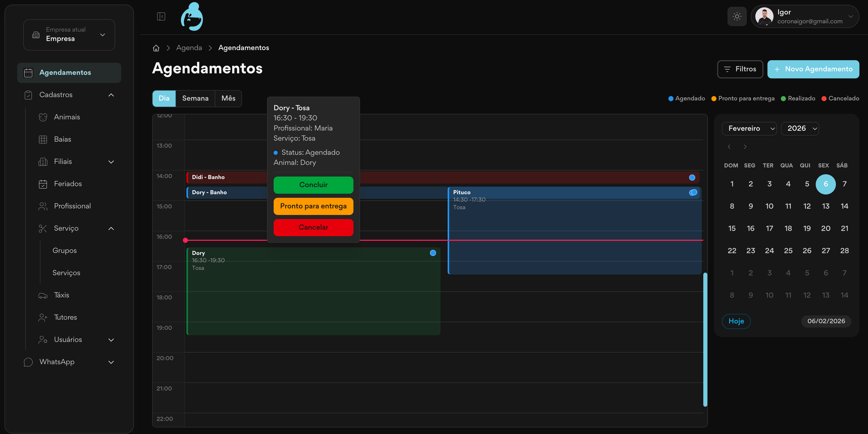This screenshot has width=868, height=434.
Task: Go to previous month arrow
Action: [x=729, y=147]
